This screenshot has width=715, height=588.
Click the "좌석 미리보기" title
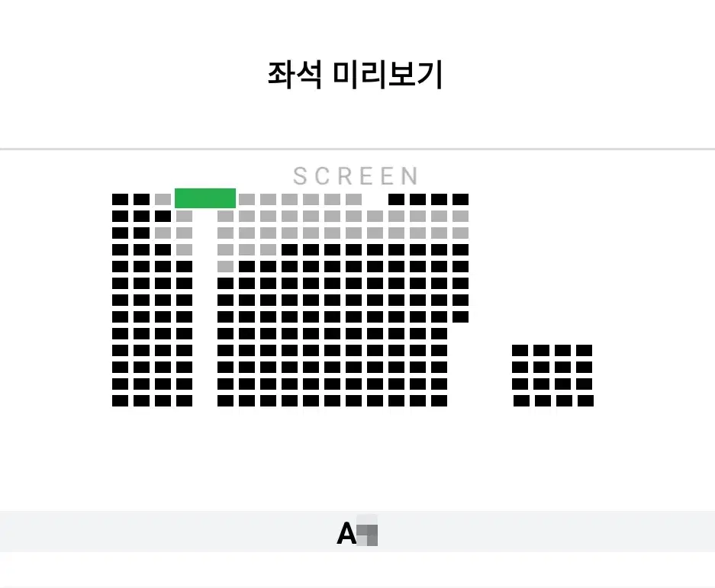(x=356, y=76)
